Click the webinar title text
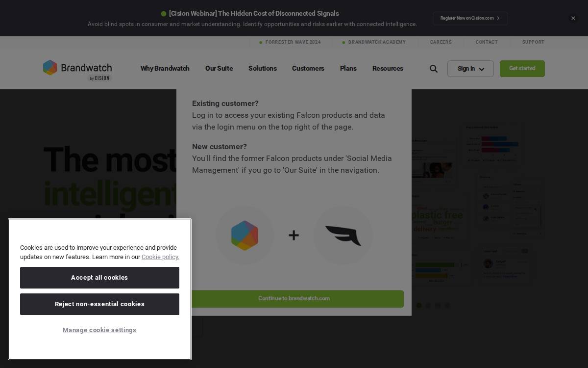588x368 pixels. tap(254, 14)
